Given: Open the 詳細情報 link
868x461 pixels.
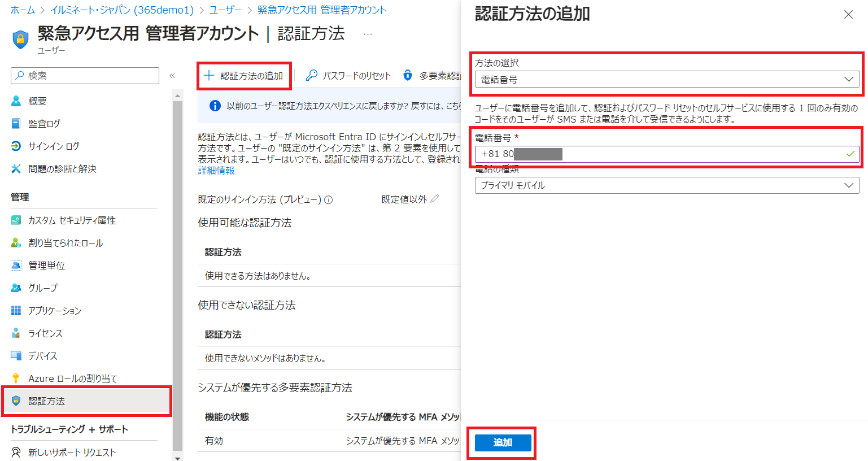Looking at the screenshot, I should [x=216, y=171].
